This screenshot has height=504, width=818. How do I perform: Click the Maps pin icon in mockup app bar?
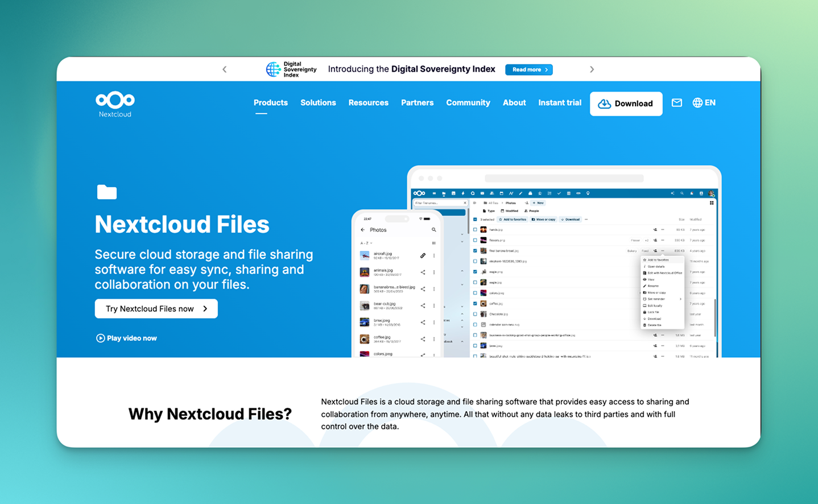588,193
